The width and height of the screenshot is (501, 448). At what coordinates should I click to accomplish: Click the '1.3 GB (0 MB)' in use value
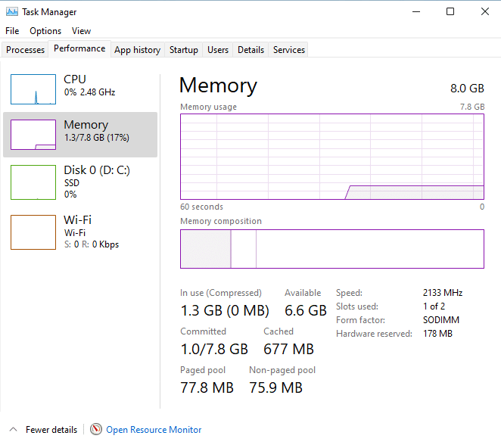coord(225,310)
